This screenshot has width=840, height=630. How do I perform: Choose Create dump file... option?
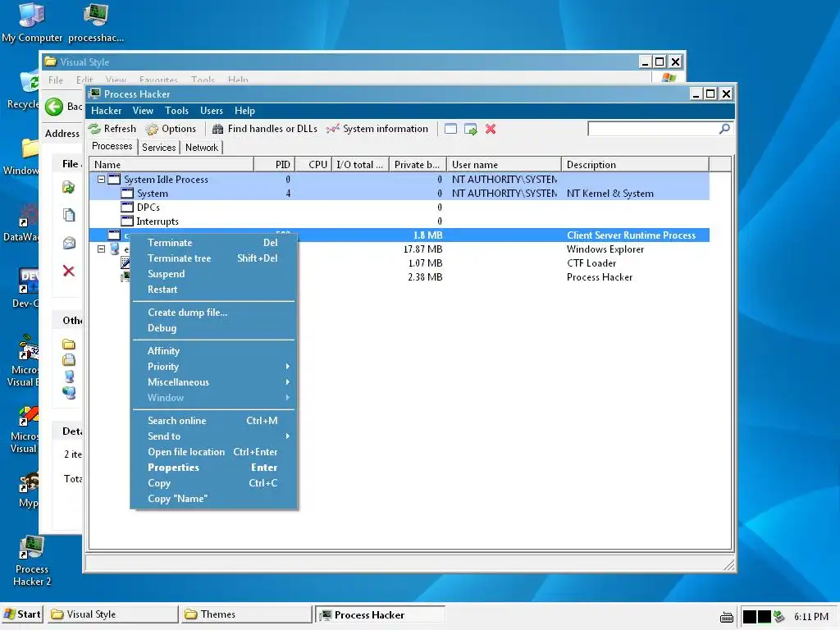pyautogui.click(x=213, y=313)
